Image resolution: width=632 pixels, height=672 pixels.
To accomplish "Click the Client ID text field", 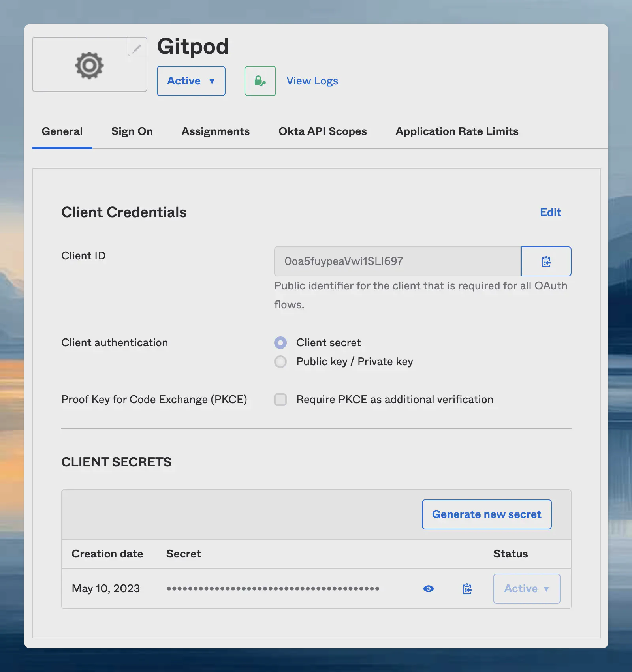I will coord(398,261).
